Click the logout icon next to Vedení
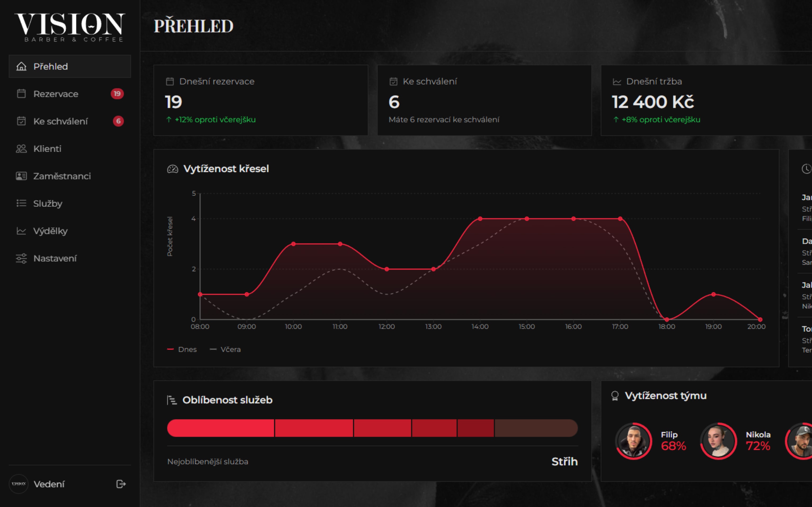This screenshot has width=812, height=507. 121,484
